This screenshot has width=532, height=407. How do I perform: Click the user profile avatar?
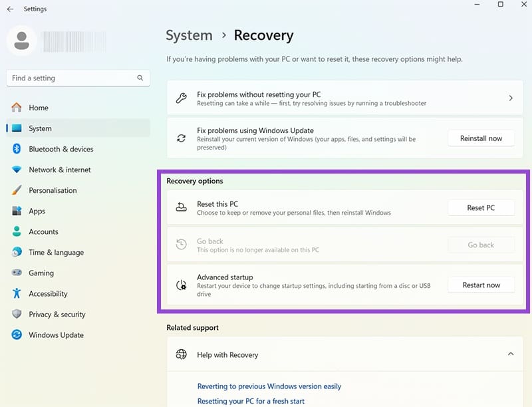22,40
